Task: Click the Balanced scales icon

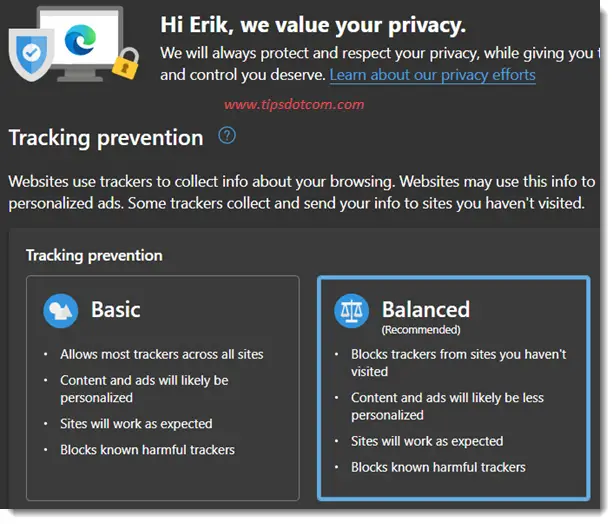Action: (x=351, y=311)
